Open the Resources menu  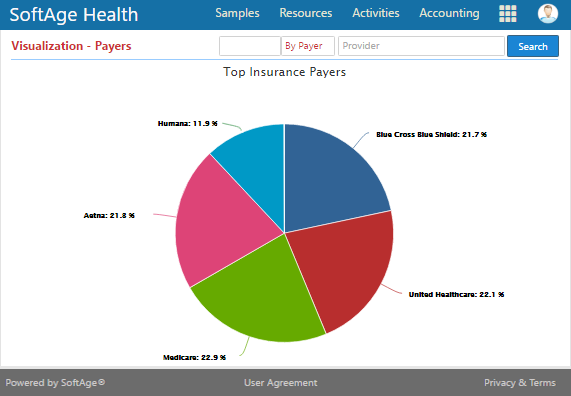click(x=306, y=13)
